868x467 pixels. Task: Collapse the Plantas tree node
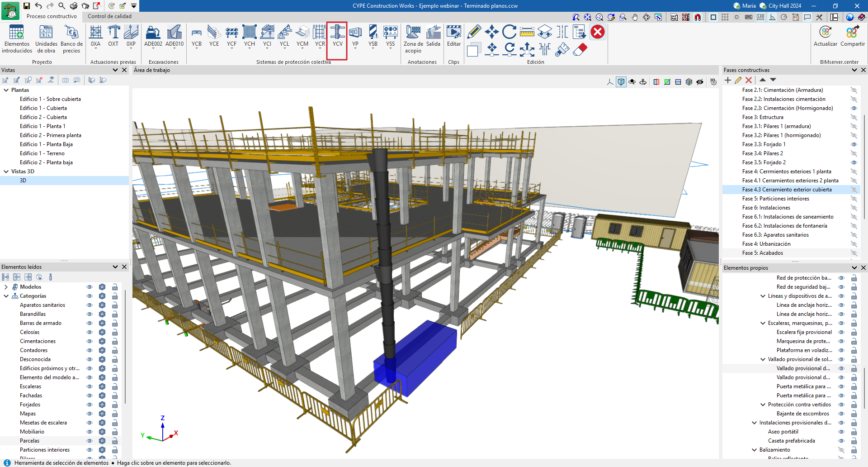6,90
